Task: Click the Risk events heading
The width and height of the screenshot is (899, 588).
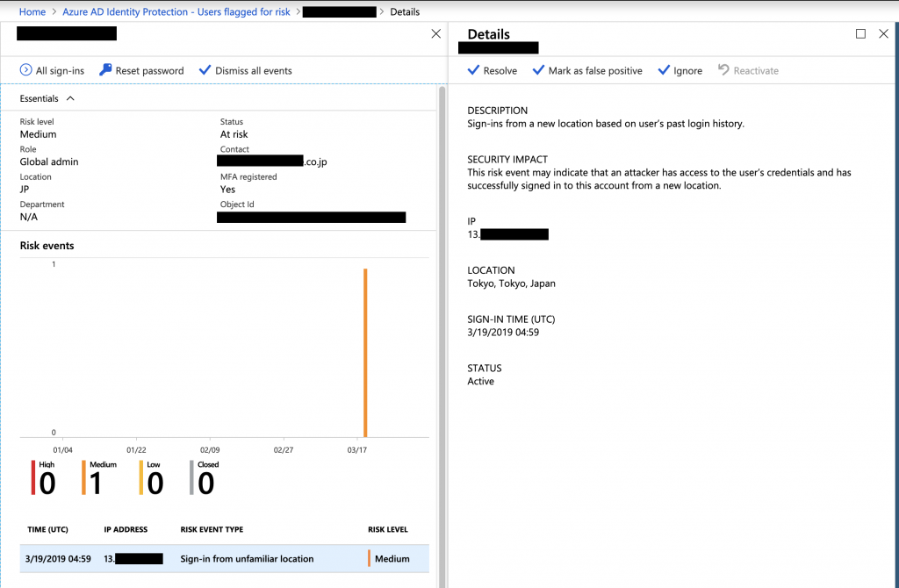Action: coord(47,245)
